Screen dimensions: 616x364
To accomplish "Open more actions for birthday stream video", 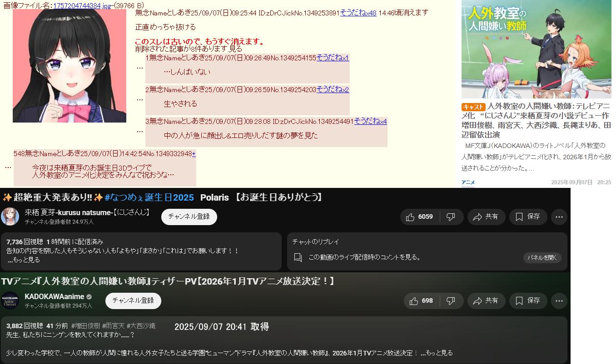I will tap(559, 217).
